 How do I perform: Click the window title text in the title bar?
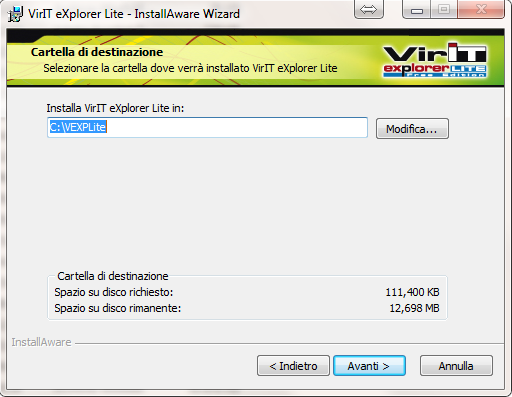click(x=134, y=14)
